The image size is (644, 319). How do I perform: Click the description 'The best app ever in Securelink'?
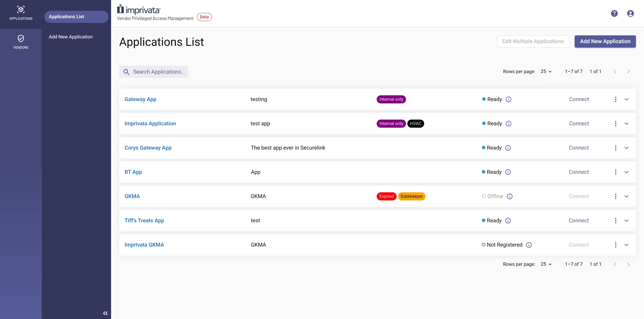(x=288, y=148)
